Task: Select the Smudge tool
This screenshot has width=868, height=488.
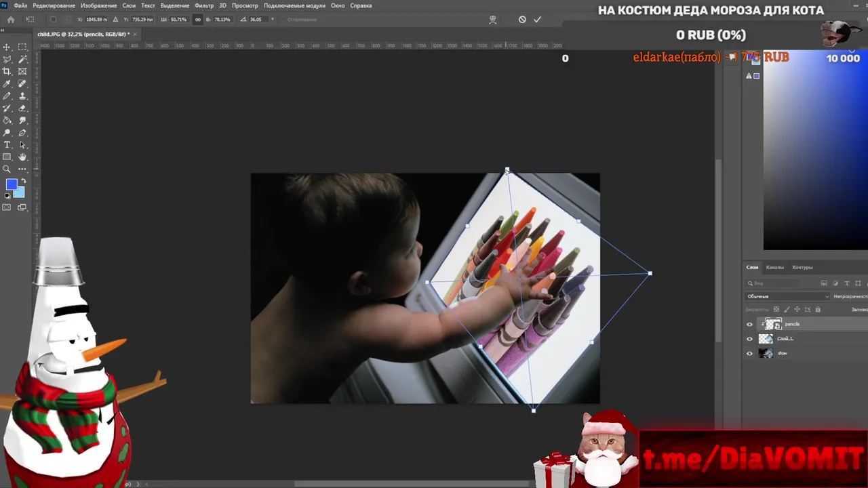Action: [22, 120]
